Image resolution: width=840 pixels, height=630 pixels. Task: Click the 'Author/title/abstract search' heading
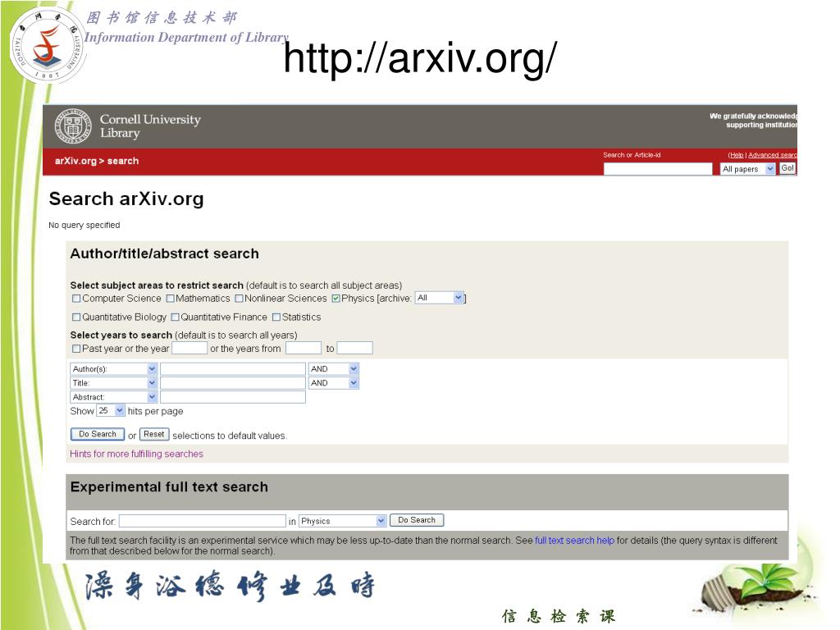[164, 253]
